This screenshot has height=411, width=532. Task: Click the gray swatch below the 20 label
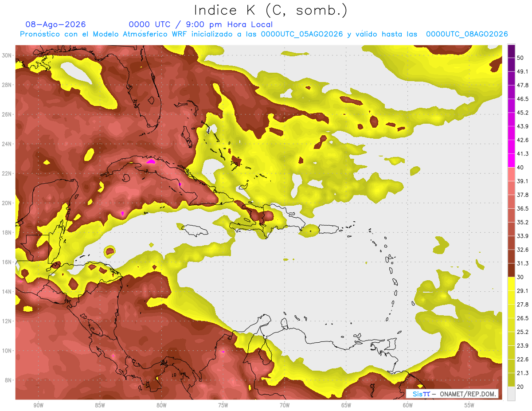[511, 393]
